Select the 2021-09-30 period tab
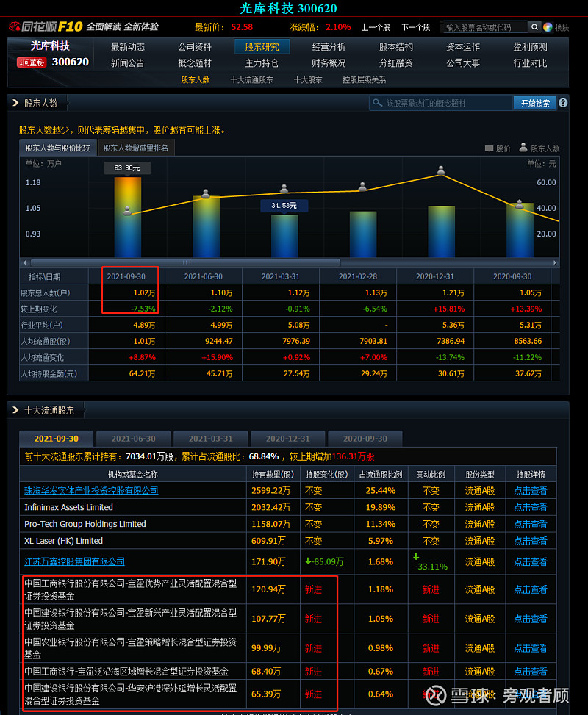The height and width of the screenshot is (715, 588). (56, 438)
